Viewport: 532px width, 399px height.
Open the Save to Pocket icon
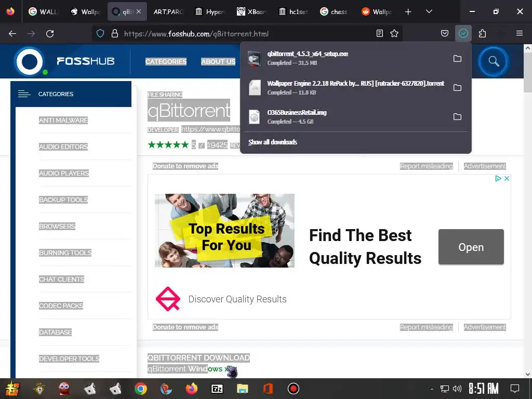[445, 33]
